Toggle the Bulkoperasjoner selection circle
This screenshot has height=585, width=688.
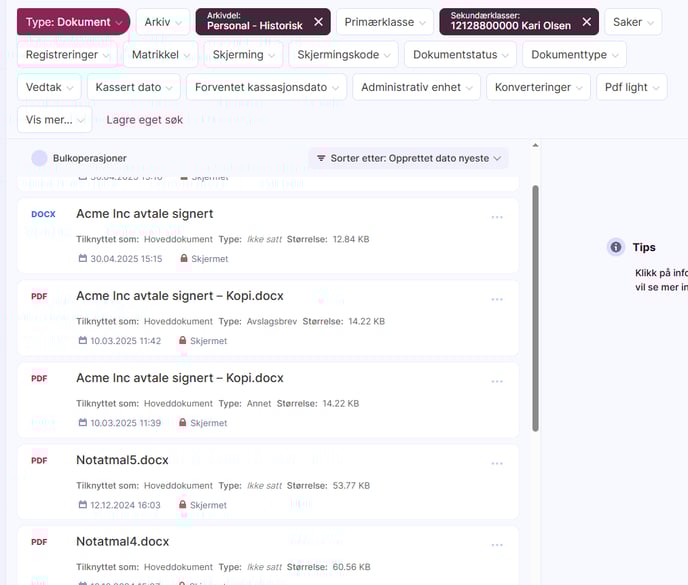[39, 158]
